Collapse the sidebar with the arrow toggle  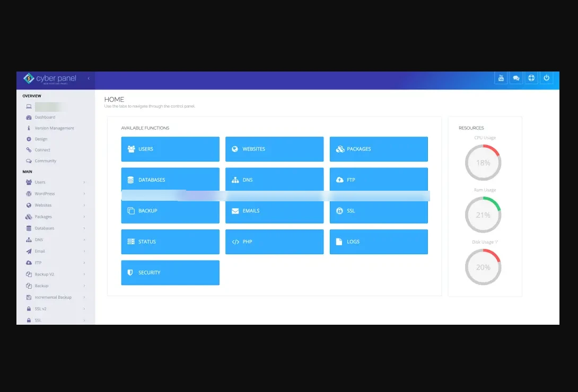89,78
